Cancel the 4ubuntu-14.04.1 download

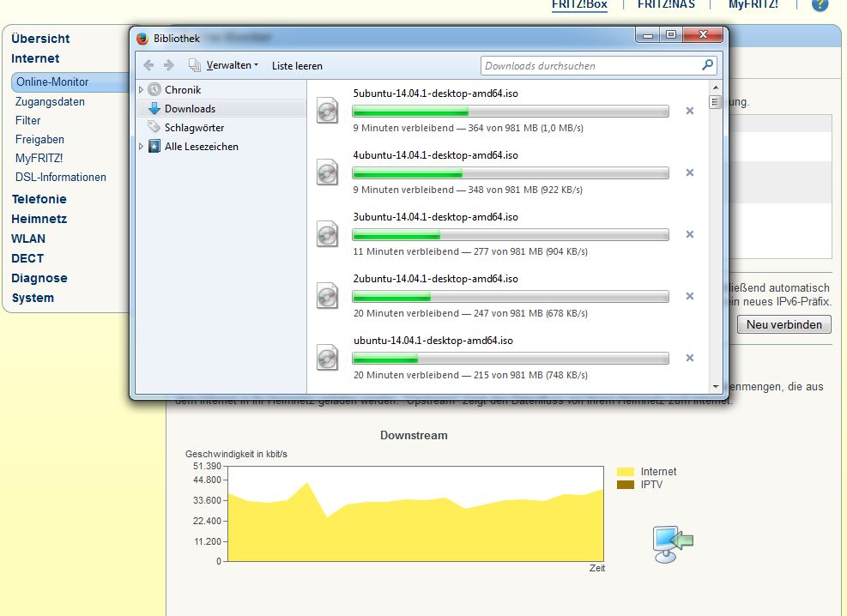coord(690,172)
